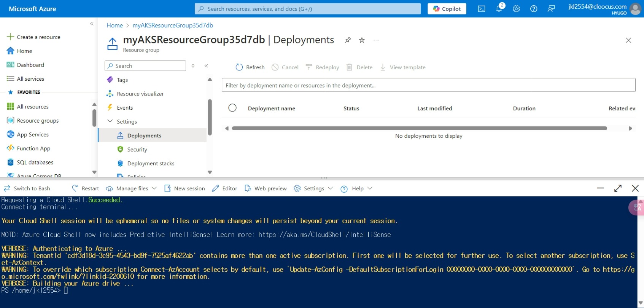Screen dimensions: 644x308
Task: Restart the Cloud Shell
Action: click(x=85, y=188)
